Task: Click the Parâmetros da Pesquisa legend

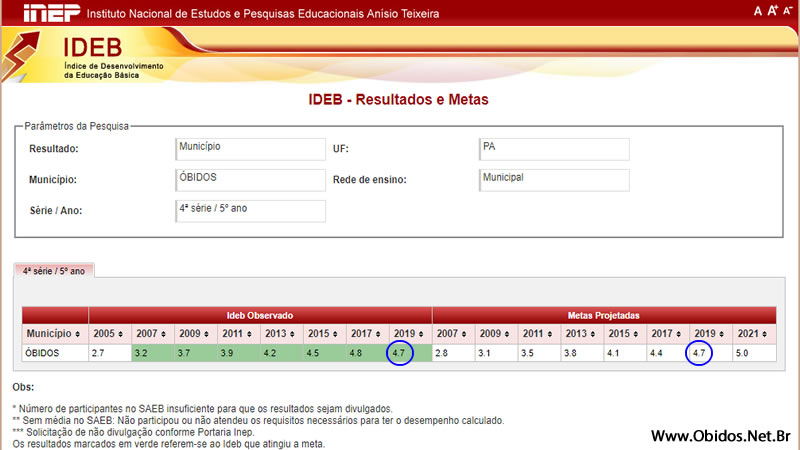Action: (77, 126)
